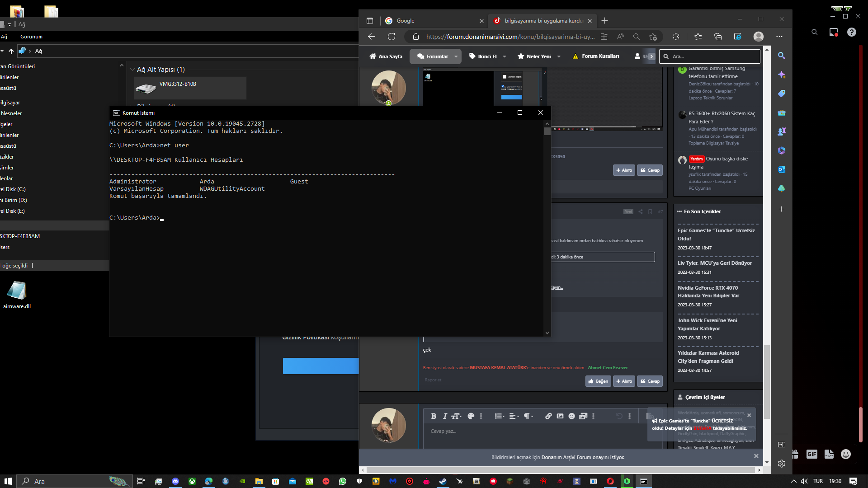Open Edge favorites star list icon

point(698,37)
